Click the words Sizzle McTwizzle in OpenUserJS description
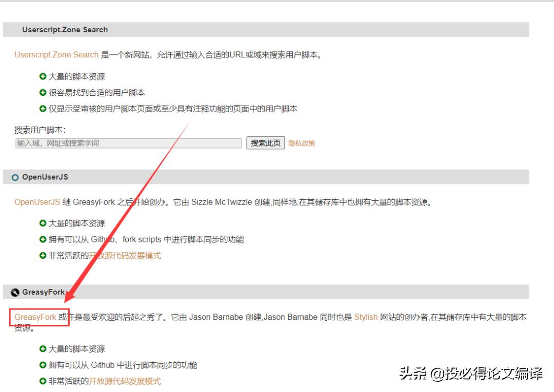 coord(222,202)
